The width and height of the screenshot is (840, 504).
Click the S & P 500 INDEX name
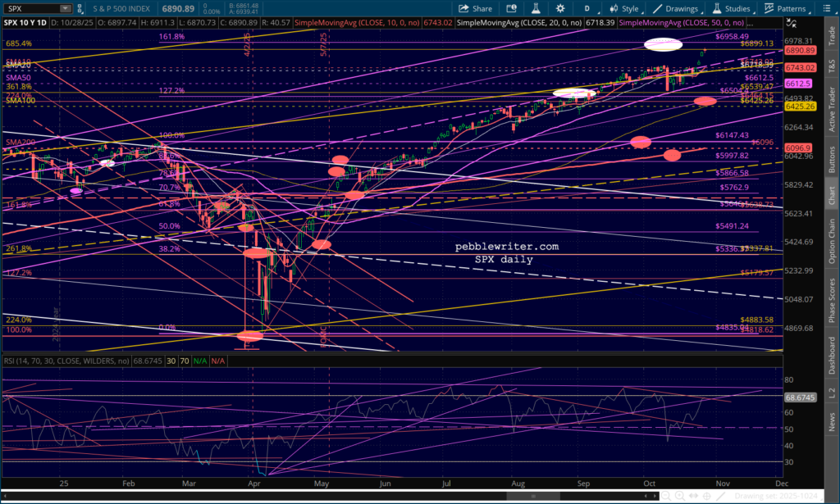[121, 8]
